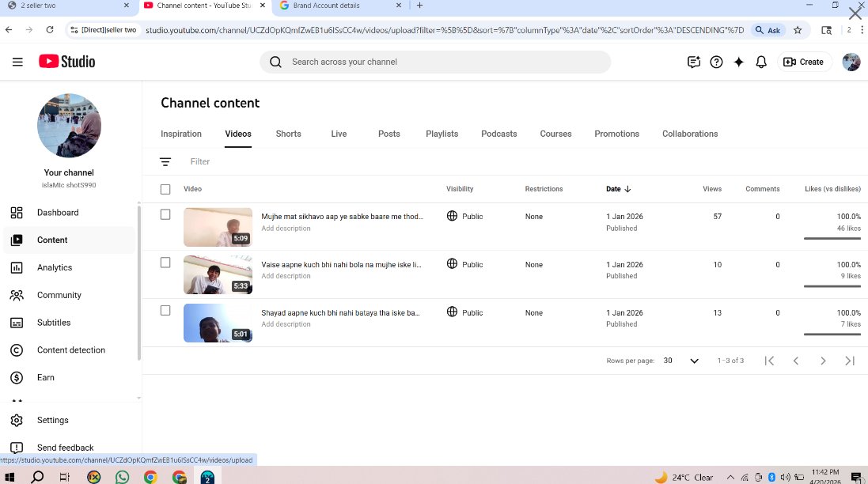Viewport: 868px width, 484px height.
Task: Switch to the Posts tab
Action: (389, 134)
